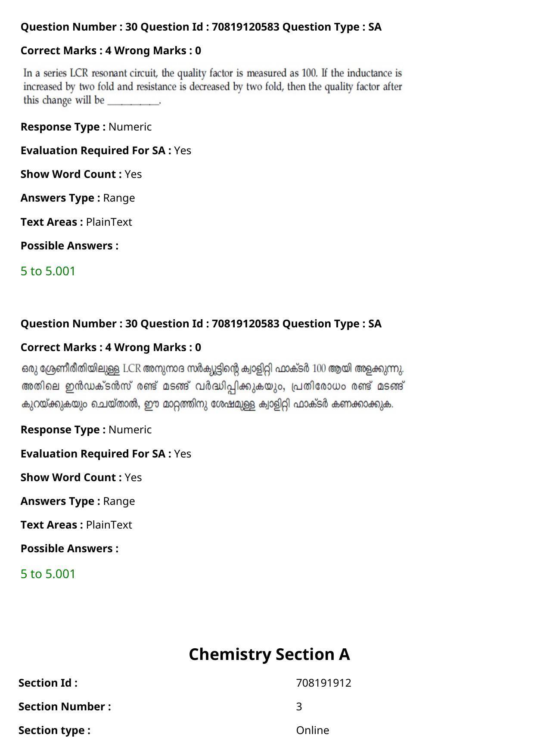The image size is (534, 756).
Task: Click the first Question Number 30 header
Action: 201,27
